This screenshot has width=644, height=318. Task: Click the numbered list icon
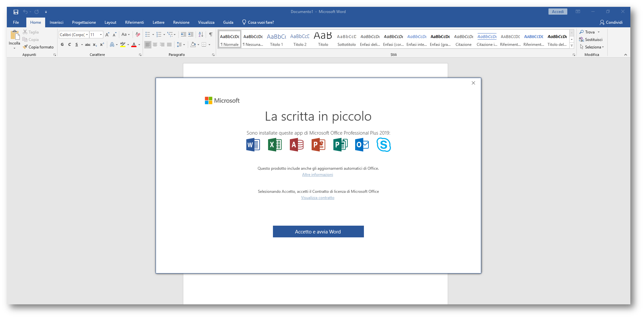[159, 34]
